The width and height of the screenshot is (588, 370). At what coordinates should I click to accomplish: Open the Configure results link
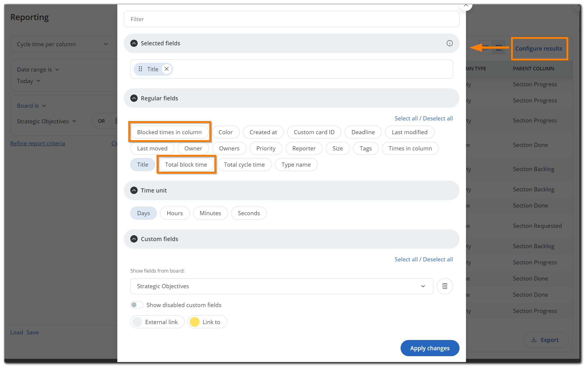538,49
